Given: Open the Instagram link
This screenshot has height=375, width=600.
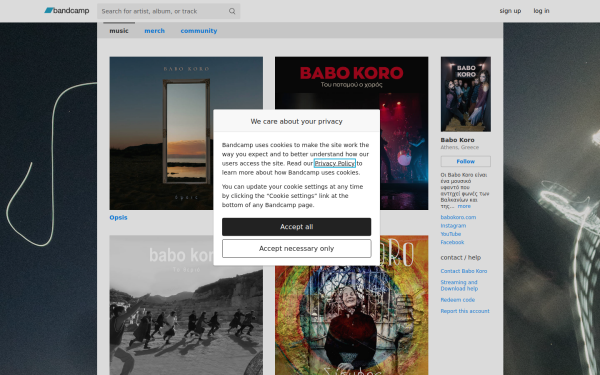Looking at the screenshot, I should pyautogui.click(x=453, y=226).
